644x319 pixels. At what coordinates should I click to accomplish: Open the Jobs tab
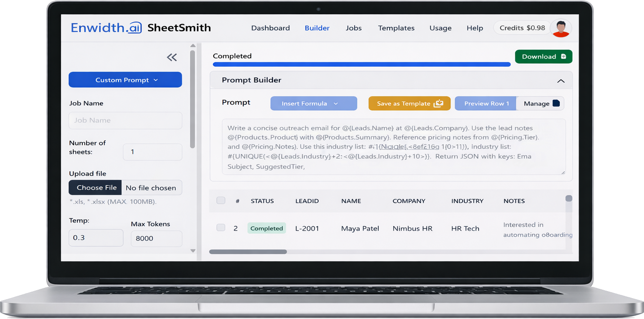click(x=353, y=28)
